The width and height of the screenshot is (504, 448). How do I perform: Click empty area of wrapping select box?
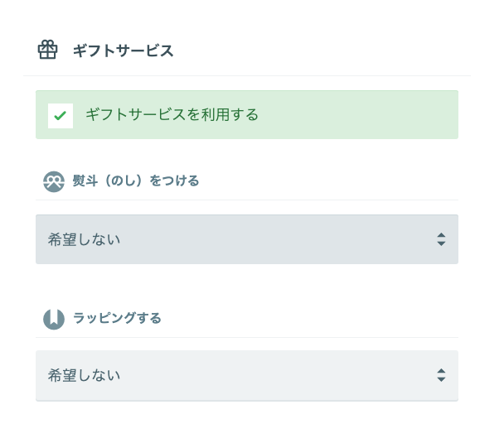pos(276,375)
